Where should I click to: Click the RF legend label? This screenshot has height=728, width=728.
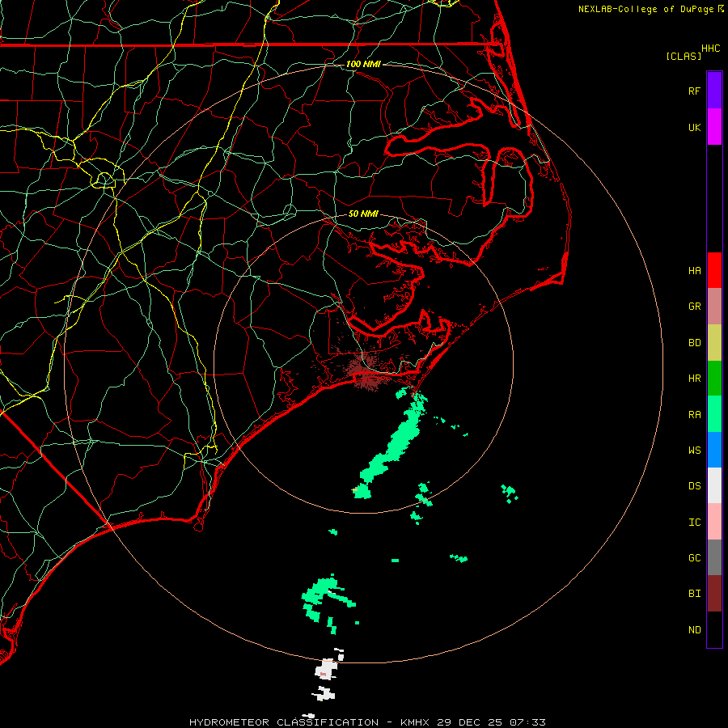click(x=694, y=91)
